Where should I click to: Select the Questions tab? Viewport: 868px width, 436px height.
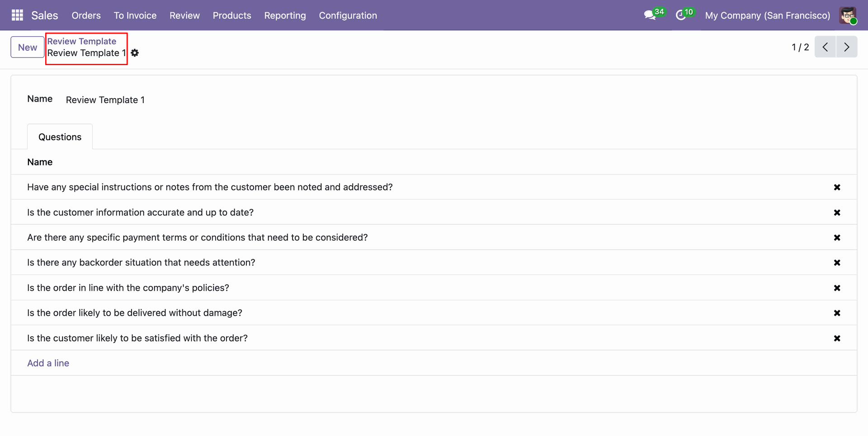click(x=60, y=137)
